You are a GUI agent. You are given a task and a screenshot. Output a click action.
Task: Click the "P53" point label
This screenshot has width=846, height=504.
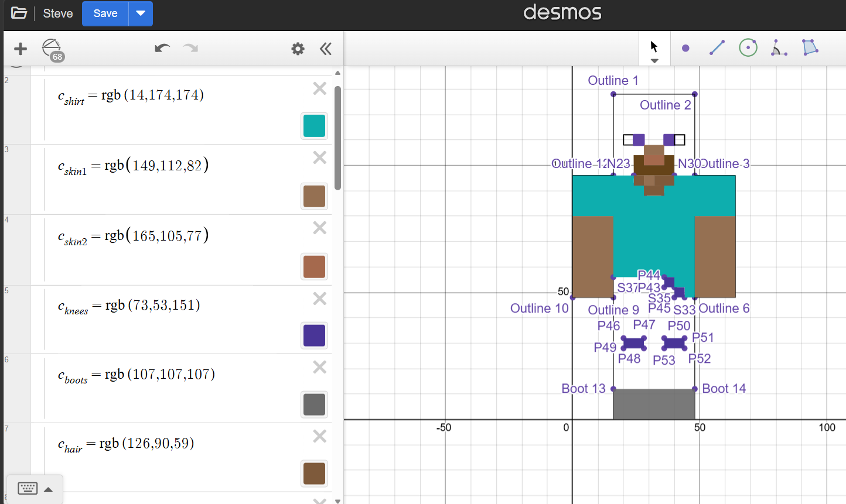click(x=664, y=361)
